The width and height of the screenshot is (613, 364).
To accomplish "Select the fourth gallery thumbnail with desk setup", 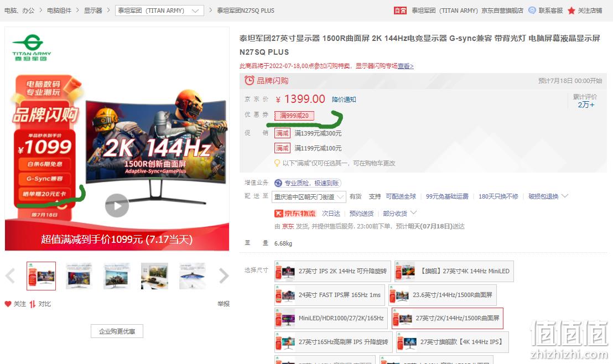I will click(154, 276).
